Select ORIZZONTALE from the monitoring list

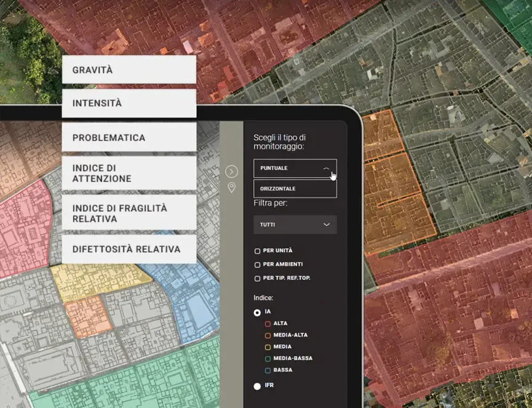coord(295,189)
